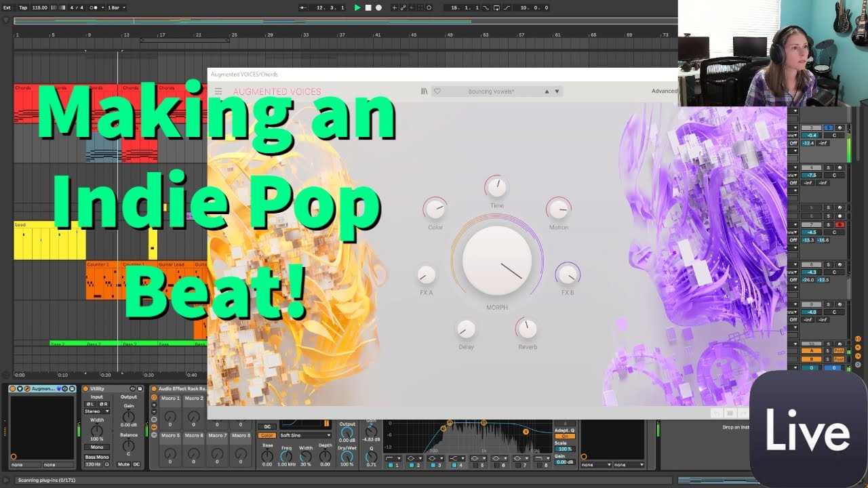Screen dimensions: 868x488
Task: Select Return A track header
Action: tap(811, 352)
